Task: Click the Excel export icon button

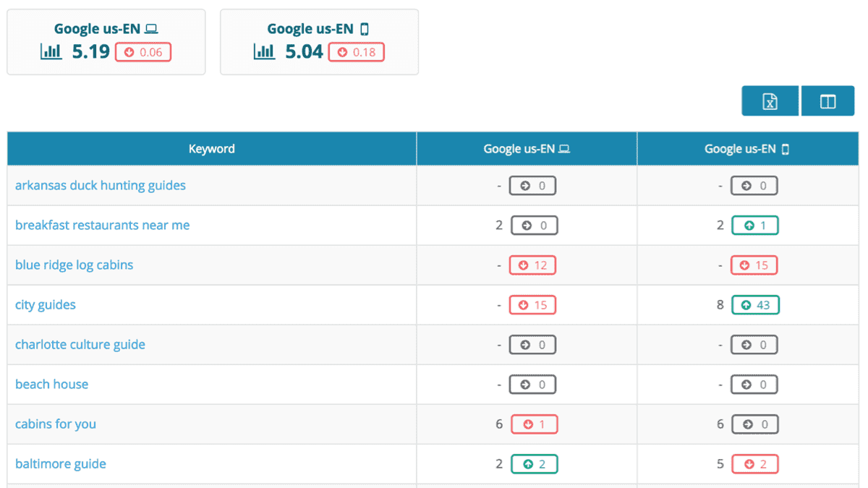Action: pos(770,101)
